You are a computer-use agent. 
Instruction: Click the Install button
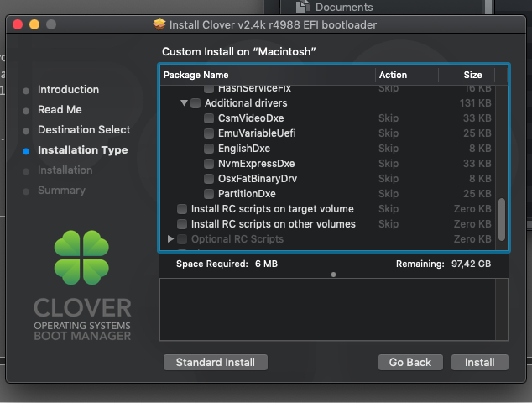pyautogui.click(x=479, y=362)
